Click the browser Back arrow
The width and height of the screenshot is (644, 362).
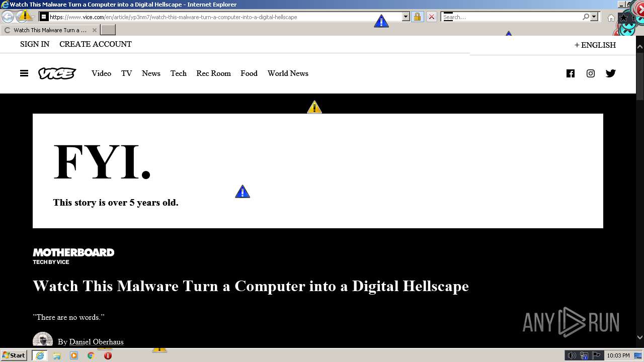click(x=8, y=17)
